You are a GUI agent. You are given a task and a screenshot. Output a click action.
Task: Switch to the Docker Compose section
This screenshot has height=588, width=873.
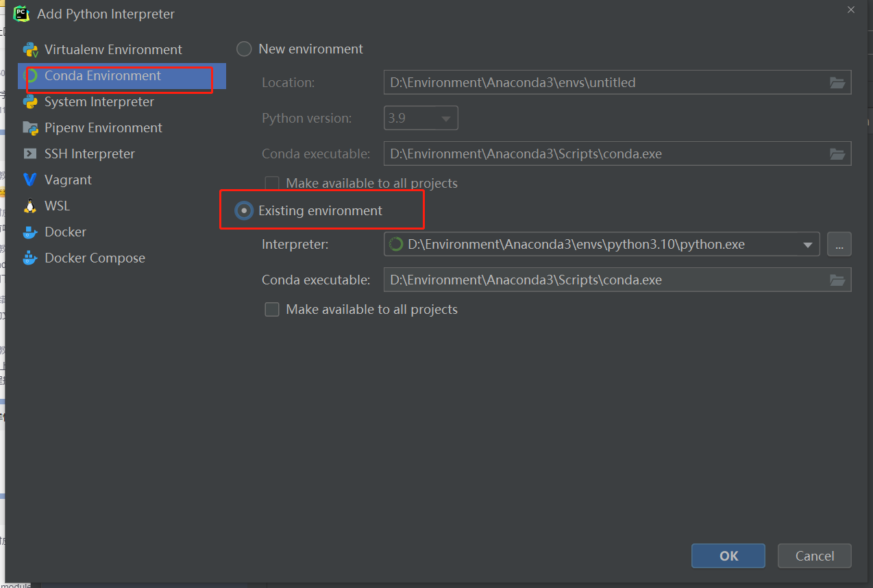(95, 258)
